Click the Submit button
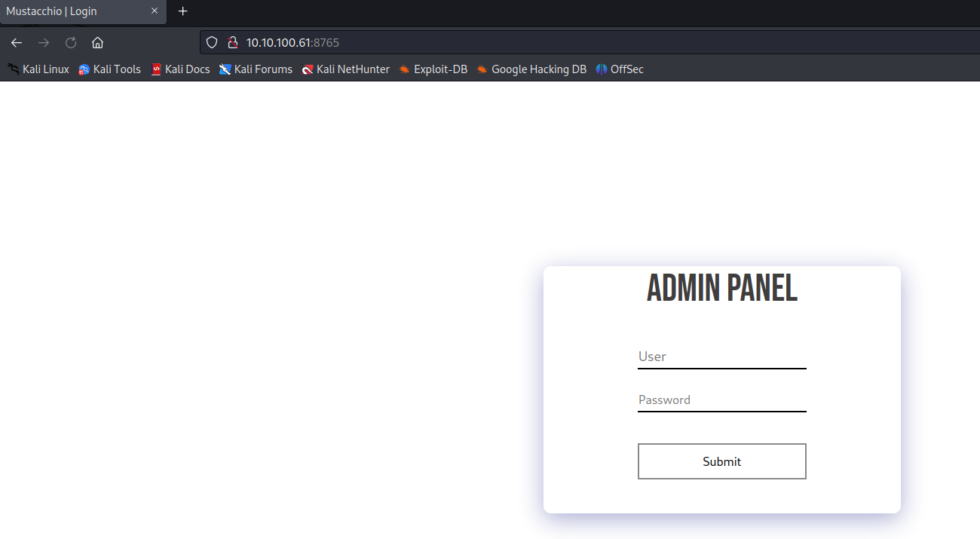The image size is (980, 539). tap(722, 461)
